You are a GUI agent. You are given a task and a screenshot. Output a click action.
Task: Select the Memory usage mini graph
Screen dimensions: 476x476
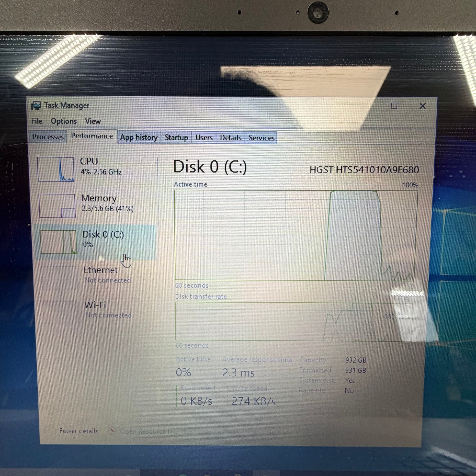click(57, 206)
